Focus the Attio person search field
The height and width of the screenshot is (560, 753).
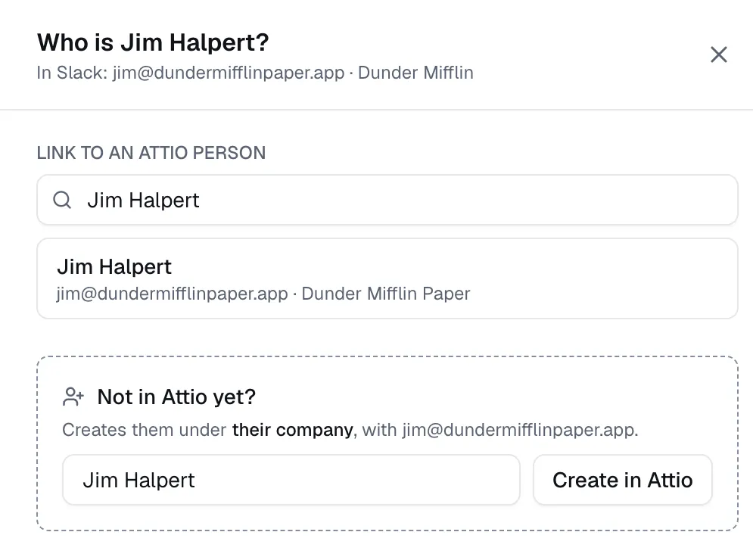point(387,200)
